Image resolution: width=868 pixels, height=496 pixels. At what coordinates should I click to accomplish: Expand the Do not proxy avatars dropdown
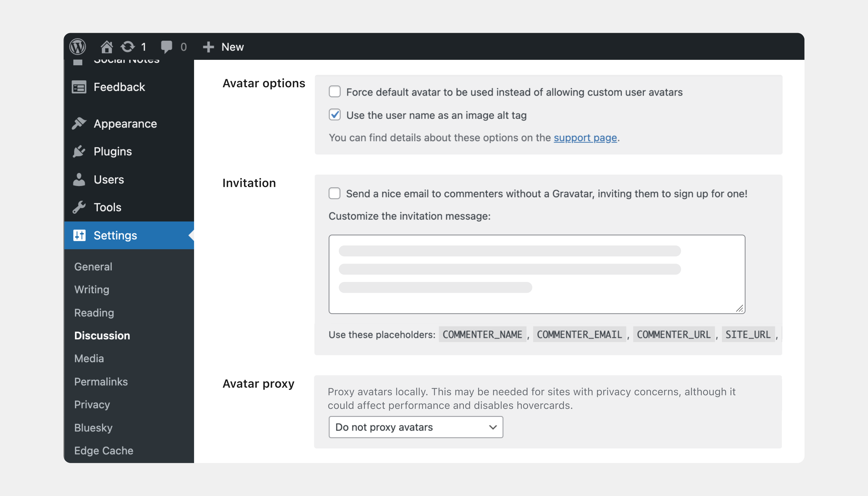416,427
